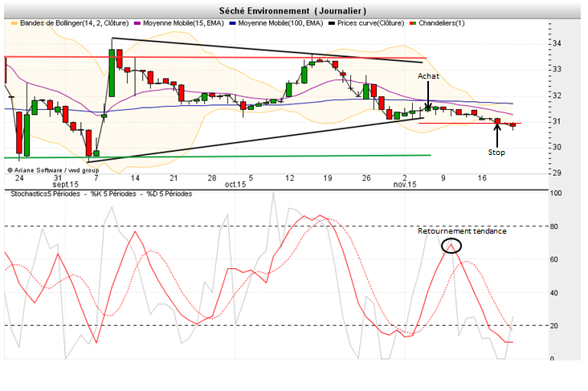Viewport: 588px width, 391px height.
Task: Click the date label 14 on the time axis
Action: (135, 177)
